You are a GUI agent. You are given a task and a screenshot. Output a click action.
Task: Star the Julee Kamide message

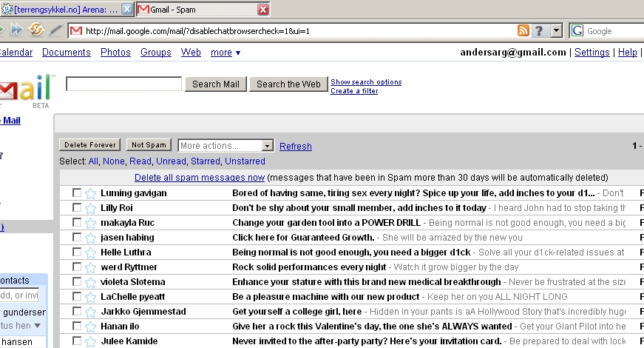pos(90,341)
